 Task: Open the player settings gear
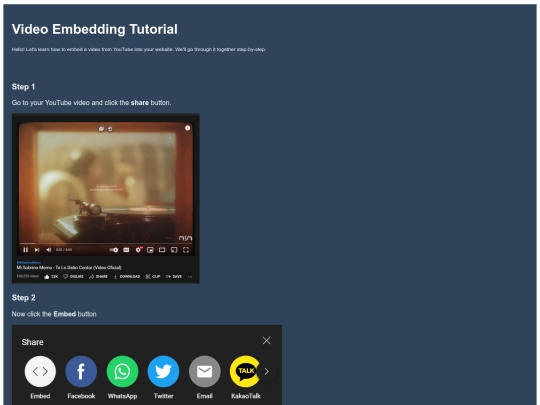138,249
